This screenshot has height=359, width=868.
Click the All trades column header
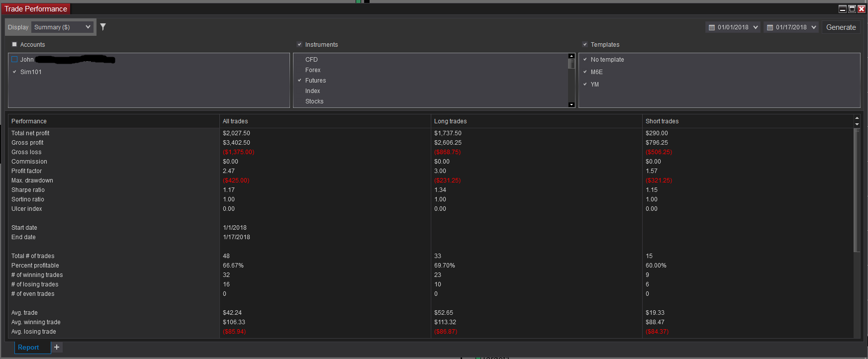pos(325,121)
